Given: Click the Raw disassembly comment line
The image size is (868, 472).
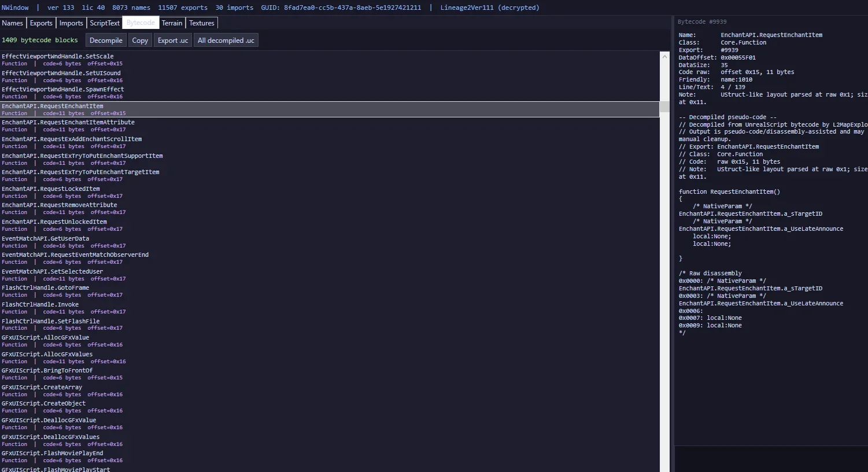Looking at the screenshot, I should 710,273.
